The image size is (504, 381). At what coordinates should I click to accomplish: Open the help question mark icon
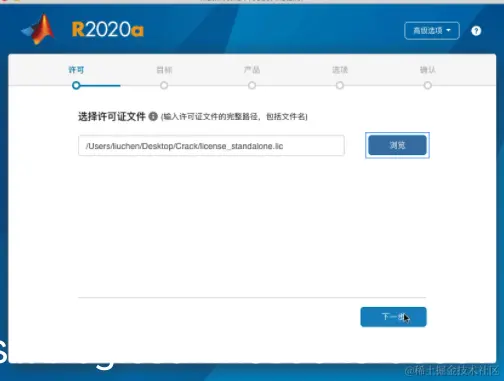(x=476, y=31)
